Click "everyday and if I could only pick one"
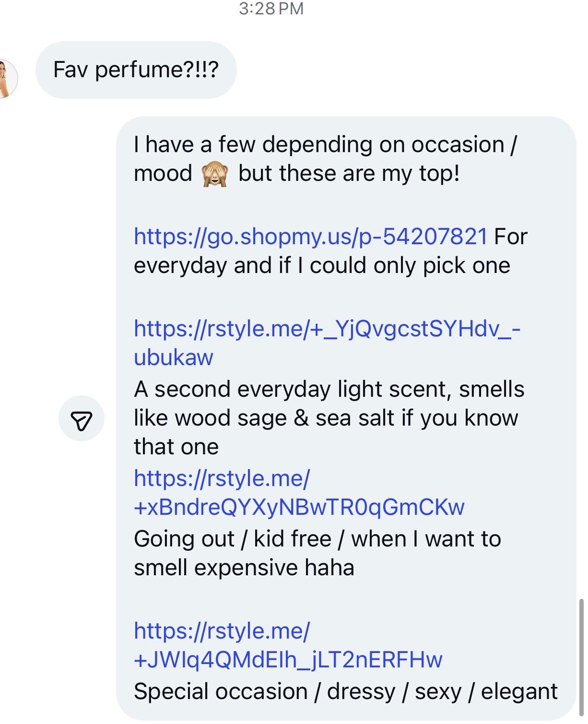 coord(322,266)
